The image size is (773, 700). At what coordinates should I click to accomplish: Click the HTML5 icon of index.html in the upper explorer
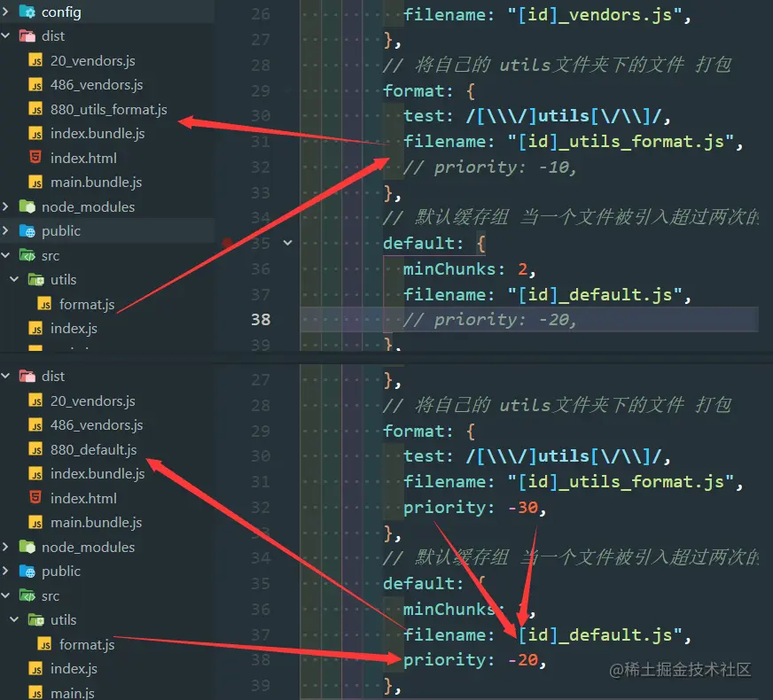click(35, 158)
